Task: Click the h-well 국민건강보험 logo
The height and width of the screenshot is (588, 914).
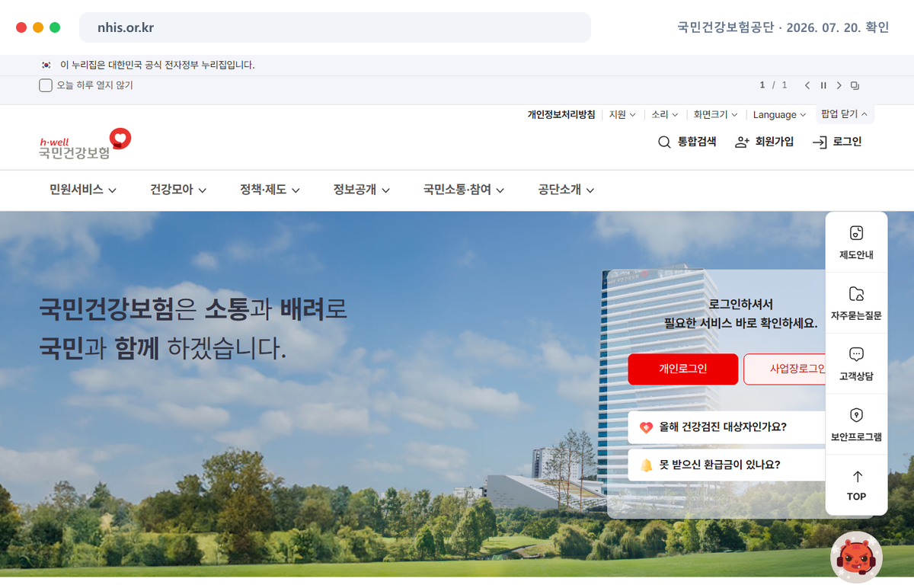Action: tap(85, 143)
